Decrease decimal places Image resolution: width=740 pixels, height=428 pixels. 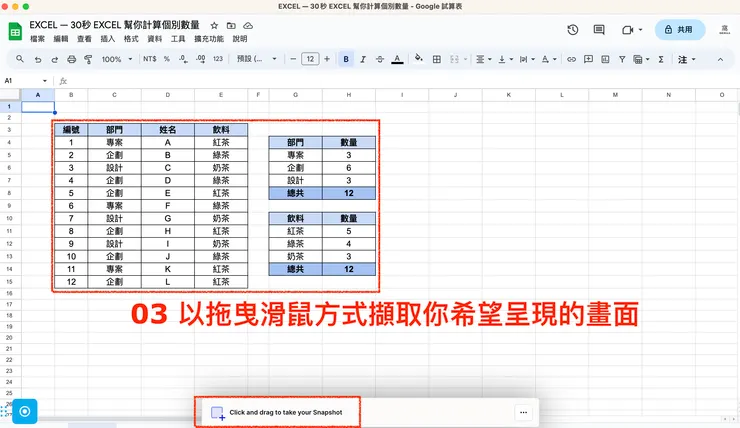tap(183, 59)
